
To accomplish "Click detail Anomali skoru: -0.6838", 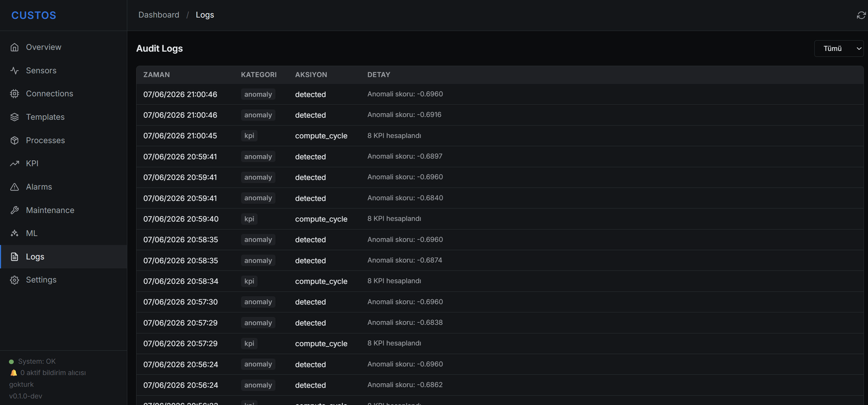I will coord(405,322).
